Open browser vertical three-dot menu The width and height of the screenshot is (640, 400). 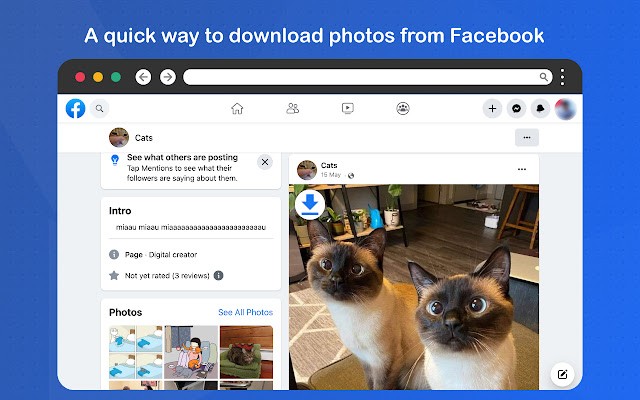coord(563,77)
